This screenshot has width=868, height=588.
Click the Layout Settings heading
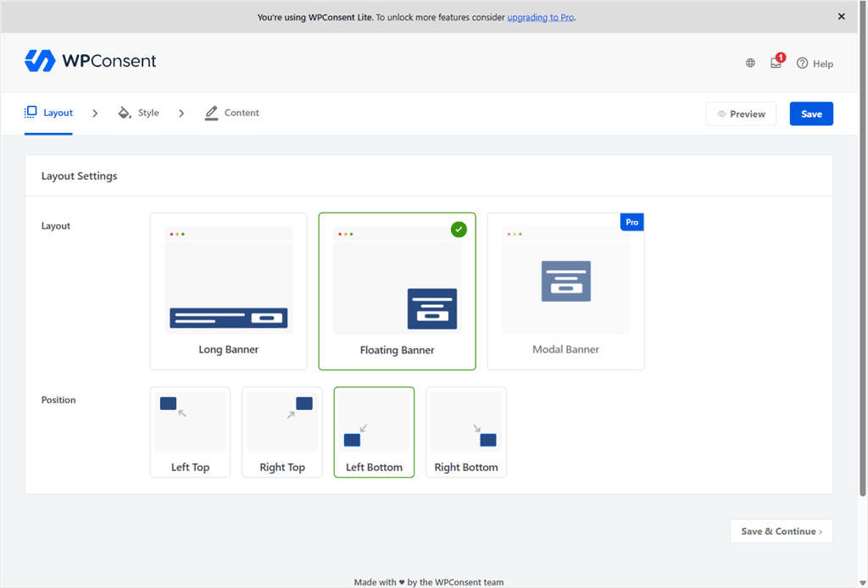(x=79, y=176)
